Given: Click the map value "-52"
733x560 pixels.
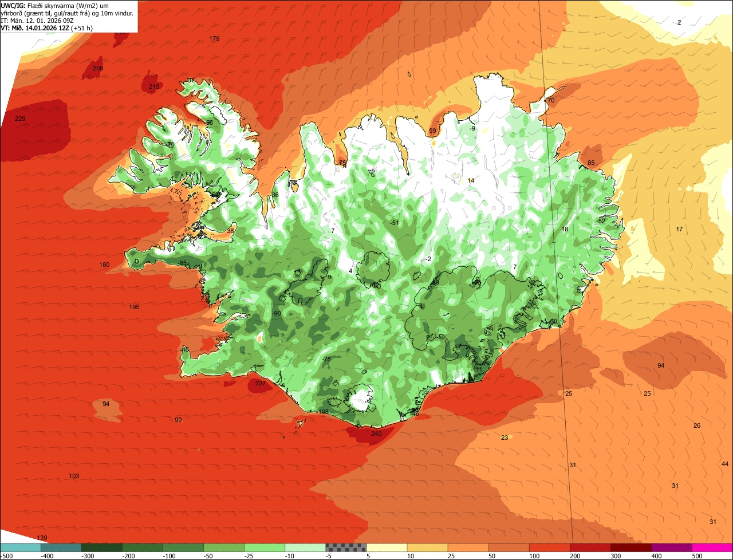Looking at the screenshot, I should click(600, 221).
